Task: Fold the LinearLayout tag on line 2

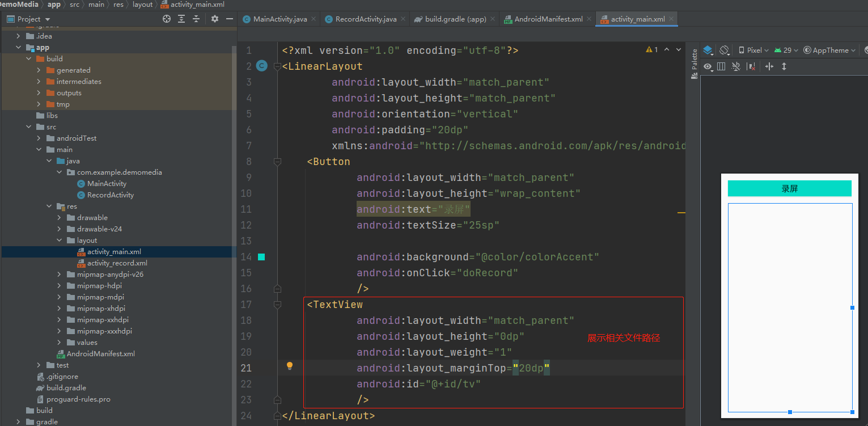Action: point(277,66)
